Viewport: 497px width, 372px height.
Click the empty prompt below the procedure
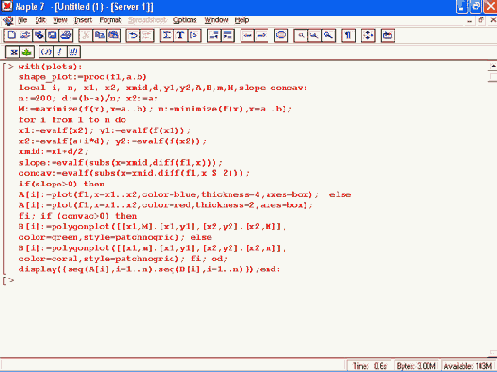[x=11, y=280]
